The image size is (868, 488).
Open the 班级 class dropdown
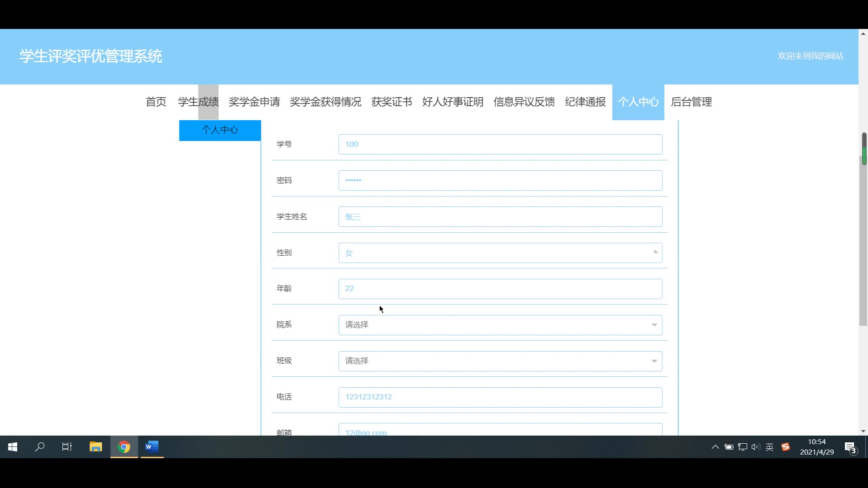point(500,361)
